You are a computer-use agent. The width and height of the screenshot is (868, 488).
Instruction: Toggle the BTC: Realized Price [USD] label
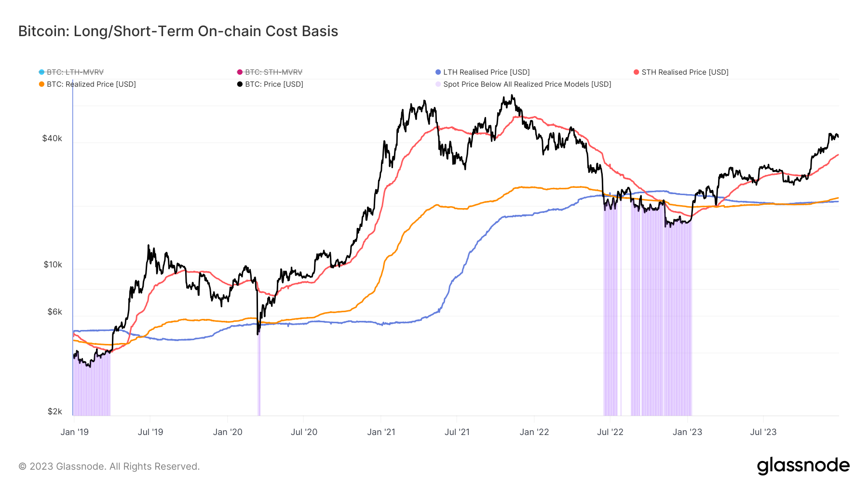tap(91, 84)
